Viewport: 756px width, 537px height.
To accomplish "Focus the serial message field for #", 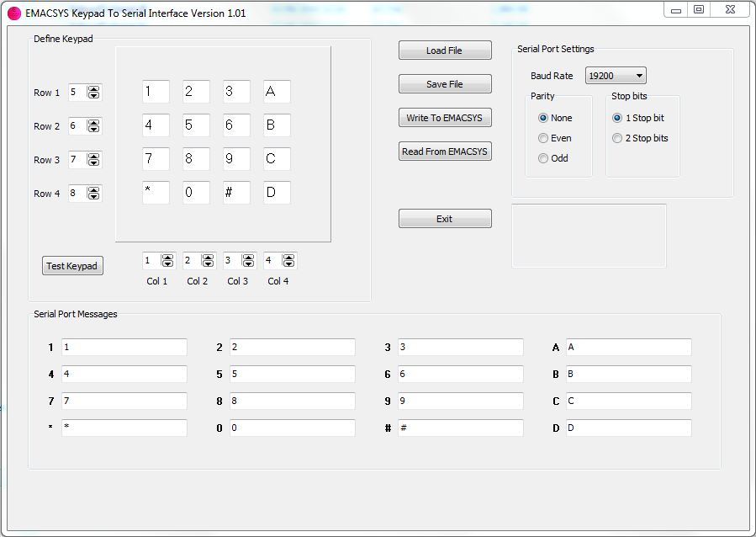I will (460, 428).
